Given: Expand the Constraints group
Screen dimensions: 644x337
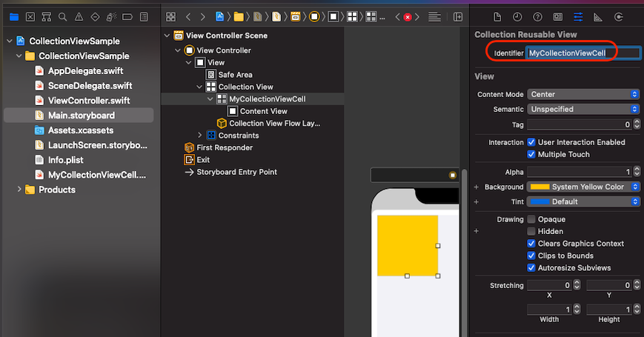Looking at the screenshot, I should coord(199,135).
